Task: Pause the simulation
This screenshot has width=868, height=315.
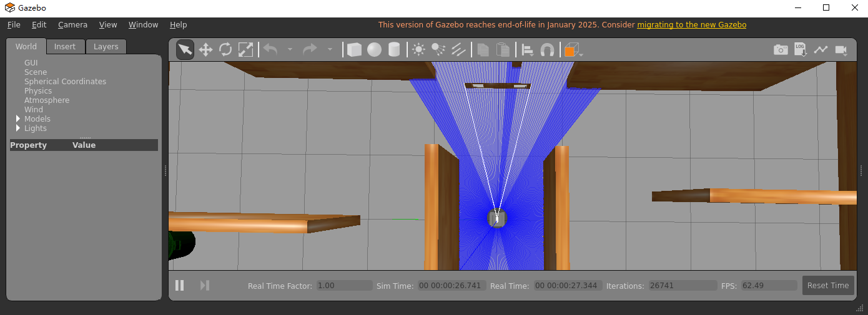Action: pos(179,285)
